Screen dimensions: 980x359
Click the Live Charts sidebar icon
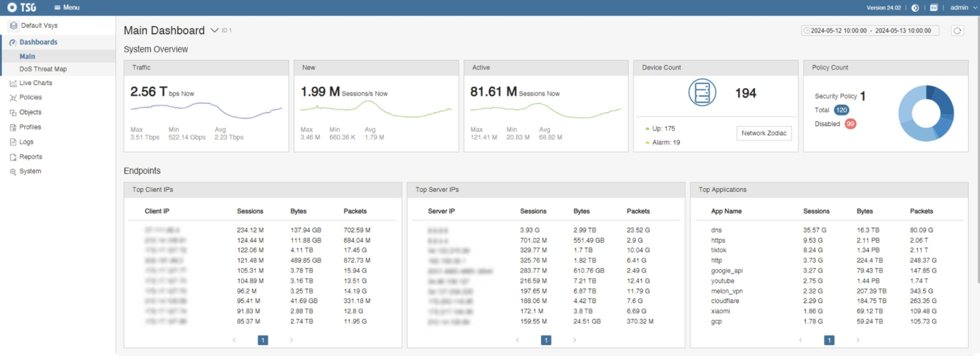click(13, 83)
